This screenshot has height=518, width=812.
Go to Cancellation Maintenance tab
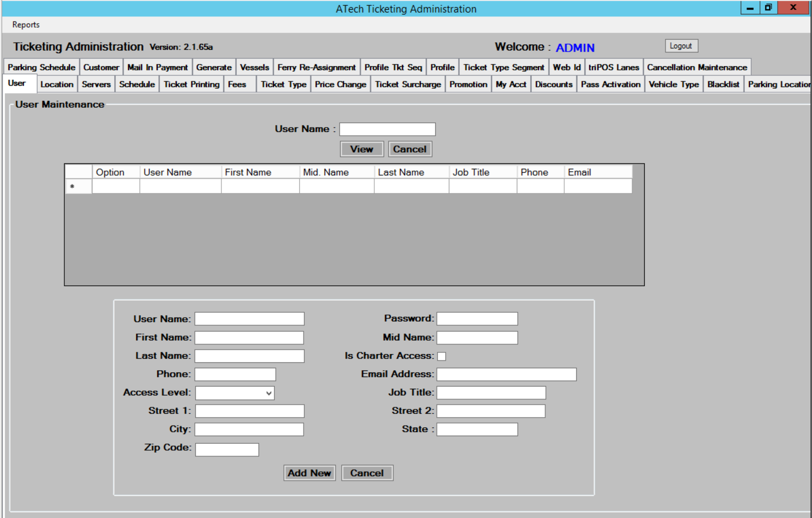[x=697, y=67]
